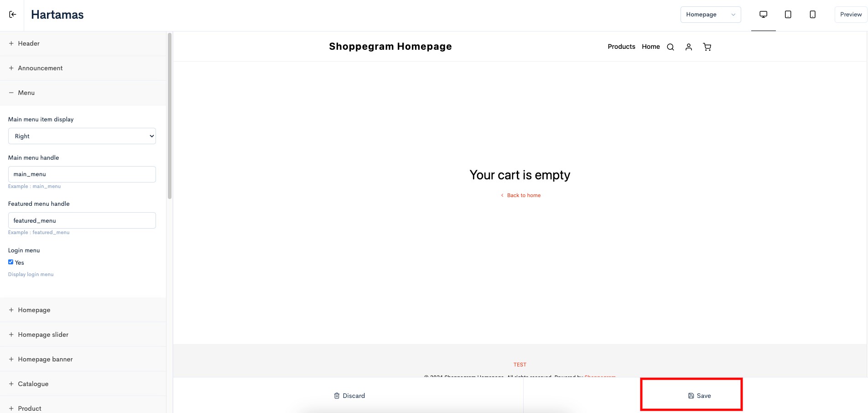Select Products in store navigation
The image size is (868, 413).
click(x=621, y=47)
